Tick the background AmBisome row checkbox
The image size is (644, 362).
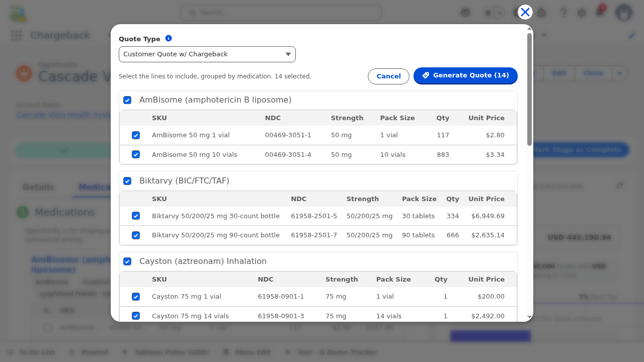[48, 328]
